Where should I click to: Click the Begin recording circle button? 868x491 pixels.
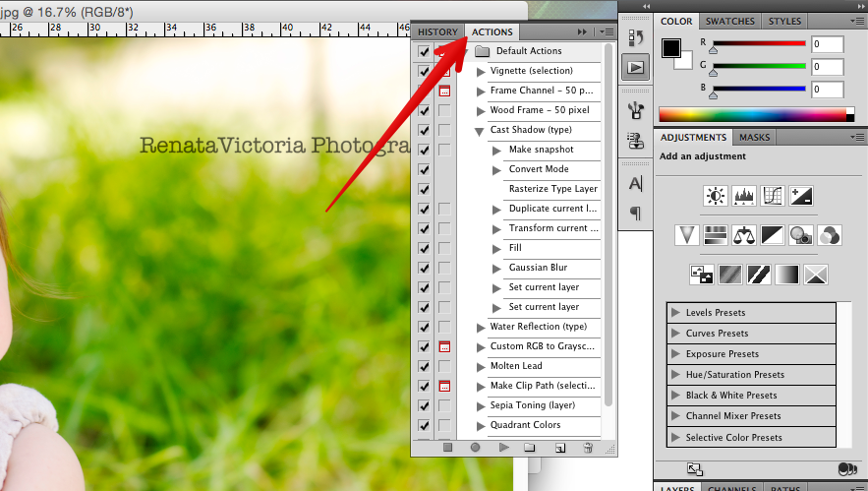point(475,448)
